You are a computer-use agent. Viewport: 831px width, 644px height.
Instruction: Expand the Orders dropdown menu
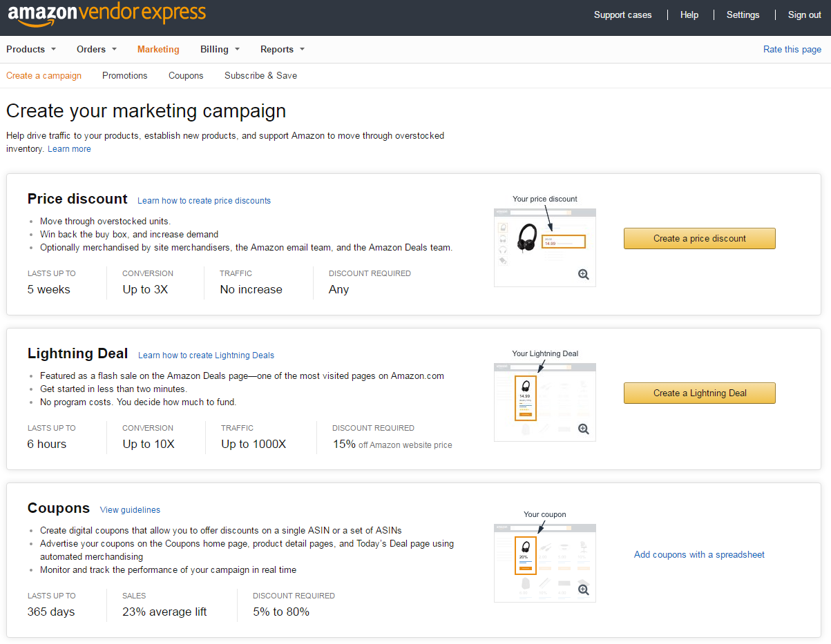[97, 49]
